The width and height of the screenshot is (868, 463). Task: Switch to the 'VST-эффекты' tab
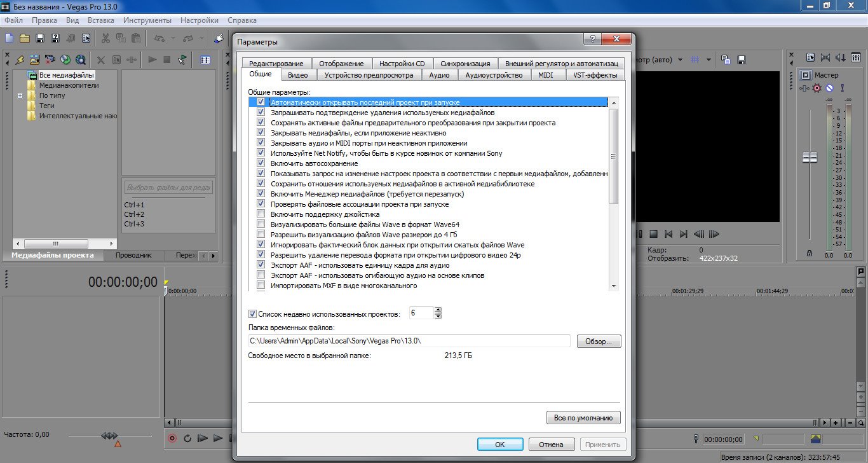(x=595, y=75)
